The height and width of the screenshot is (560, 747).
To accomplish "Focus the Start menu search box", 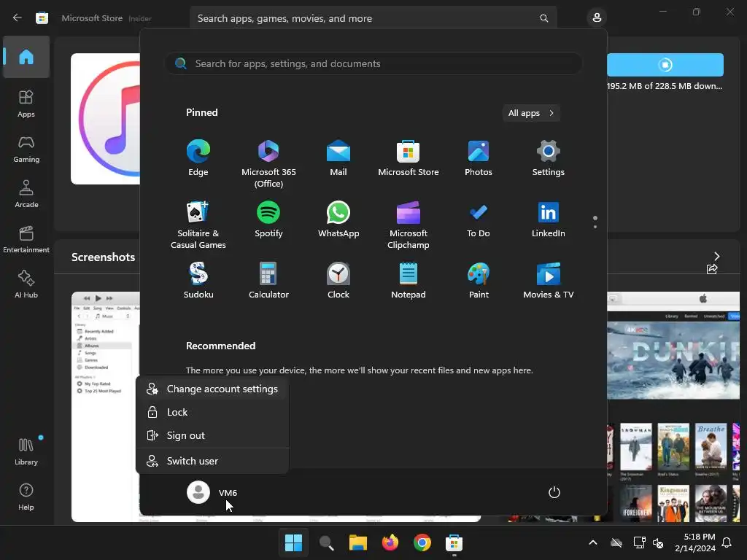I will pos(373,63).
